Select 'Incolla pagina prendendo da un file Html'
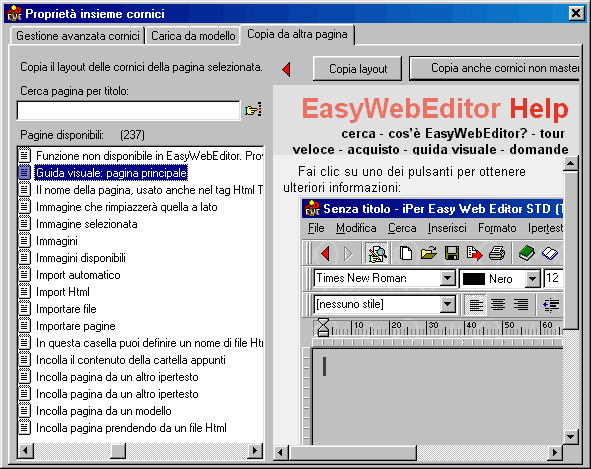591x469 pixels. tap(131, 428)
